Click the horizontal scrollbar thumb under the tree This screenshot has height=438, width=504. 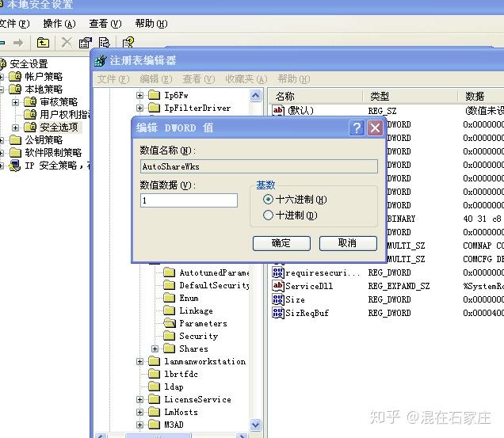[158, 436]
